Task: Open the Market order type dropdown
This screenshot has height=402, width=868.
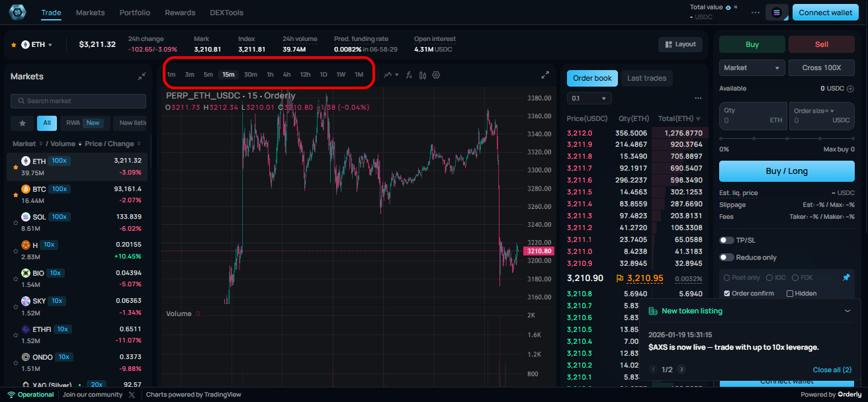Action: [x=752, y=68]
